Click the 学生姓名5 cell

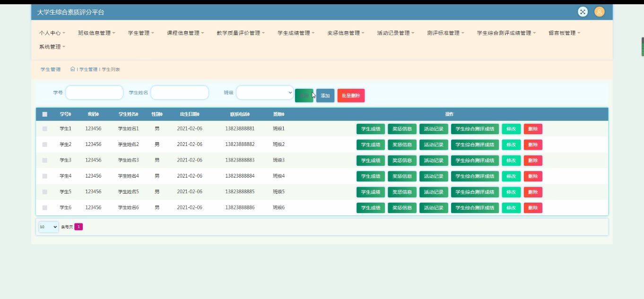point(128,192)
